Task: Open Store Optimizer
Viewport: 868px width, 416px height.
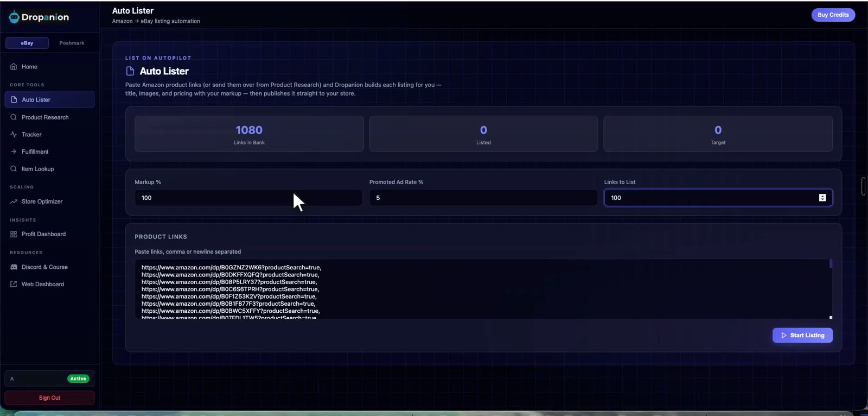Action: coord(49,201)
